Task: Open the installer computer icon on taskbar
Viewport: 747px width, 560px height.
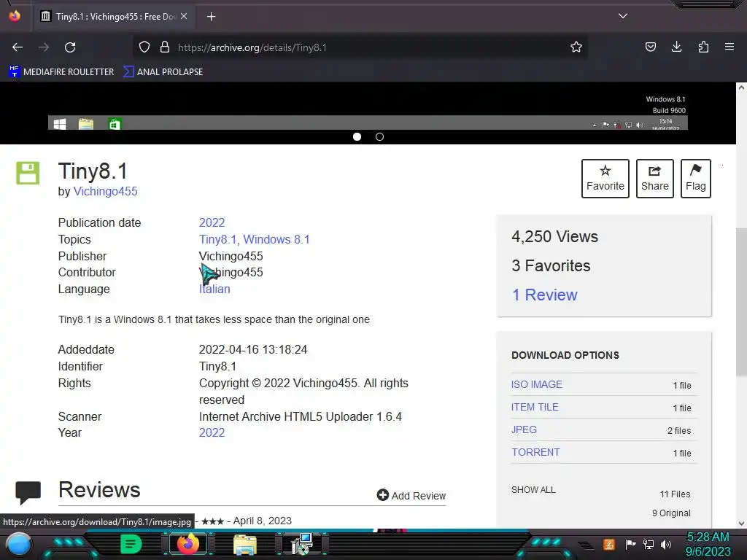Action: (302, 544)
